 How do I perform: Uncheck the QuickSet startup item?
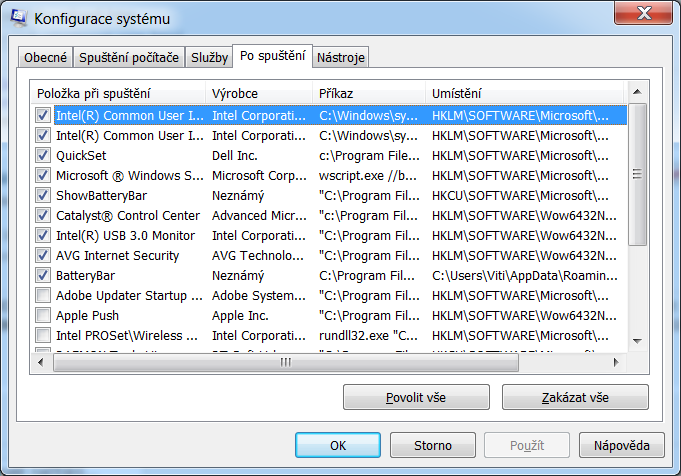pyautogui.click(x=43, y=155)
